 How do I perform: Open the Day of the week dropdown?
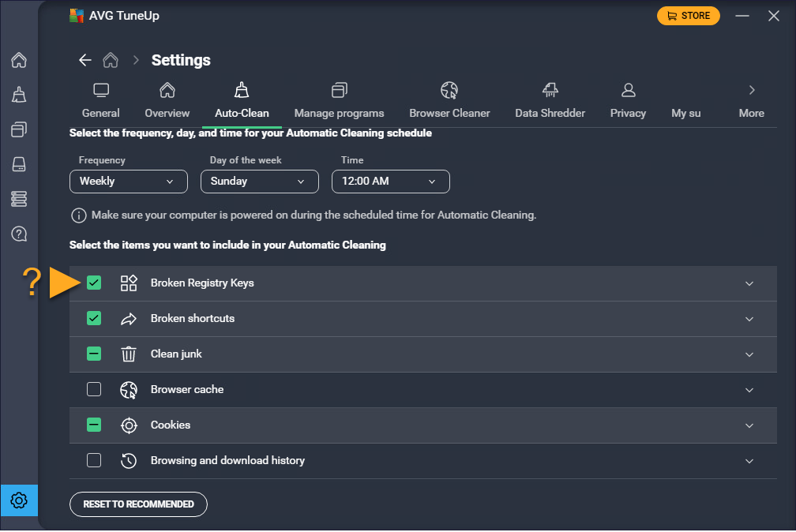pyautogui.click(x=259, y=182)
